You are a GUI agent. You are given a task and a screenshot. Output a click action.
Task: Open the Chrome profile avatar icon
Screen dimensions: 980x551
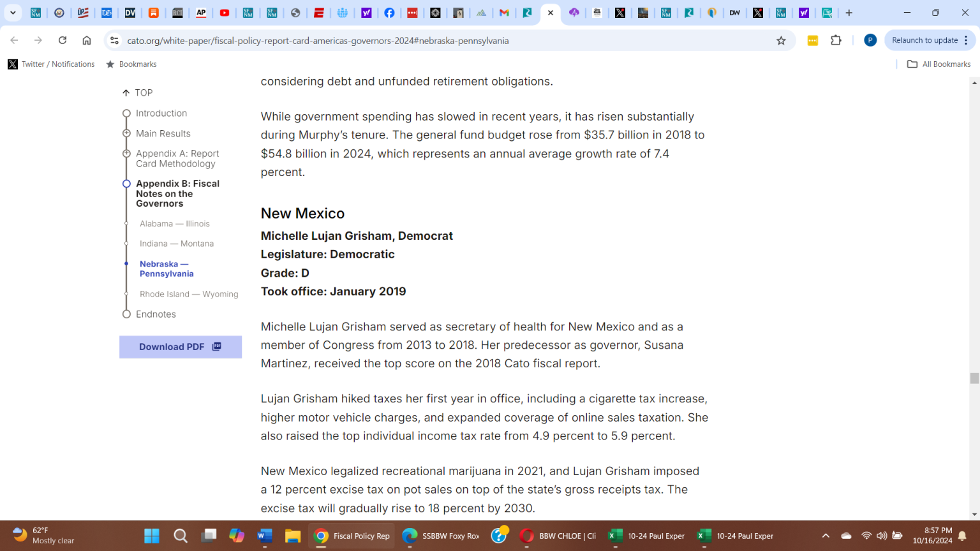point(870,40)
